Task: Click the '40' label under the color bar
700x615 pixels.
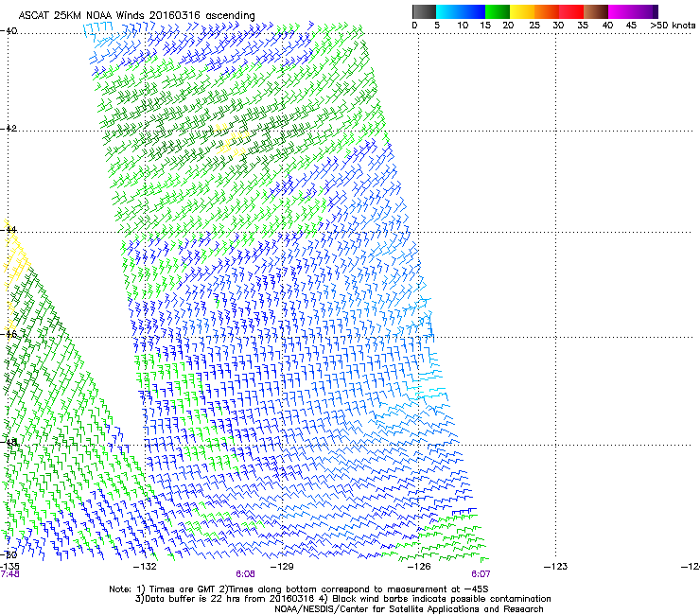Action: pos(607,26)
